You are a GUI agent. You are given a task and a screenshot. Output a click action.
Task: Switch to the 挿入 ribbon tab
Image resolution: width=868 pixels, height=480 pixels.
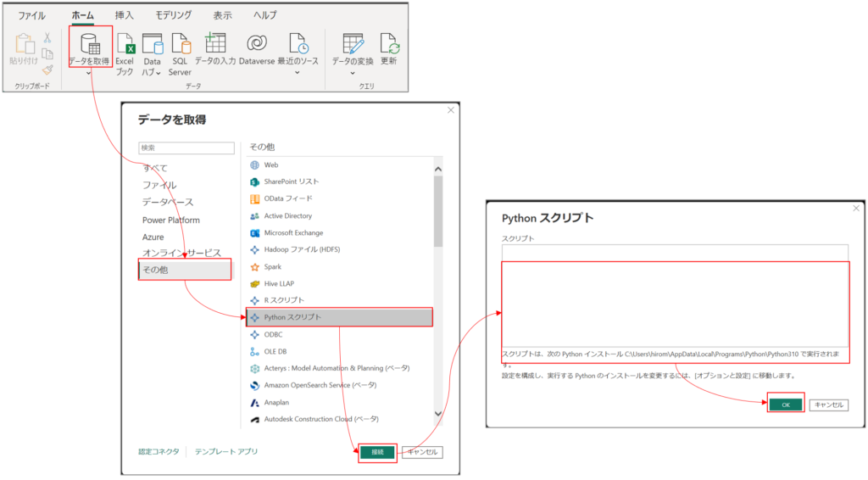(x=124, y=15)
